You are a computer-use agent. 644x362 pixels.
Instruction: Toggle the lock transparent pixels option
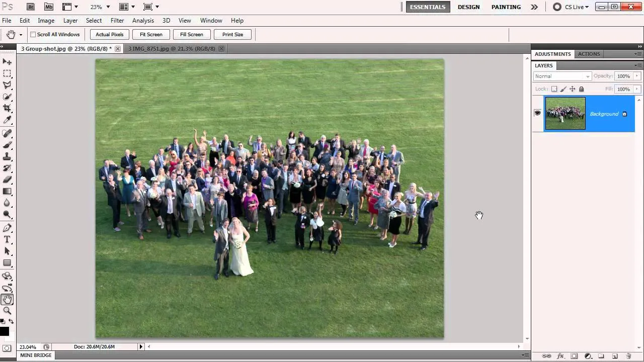pyautogui.click(x=554, y=89)
